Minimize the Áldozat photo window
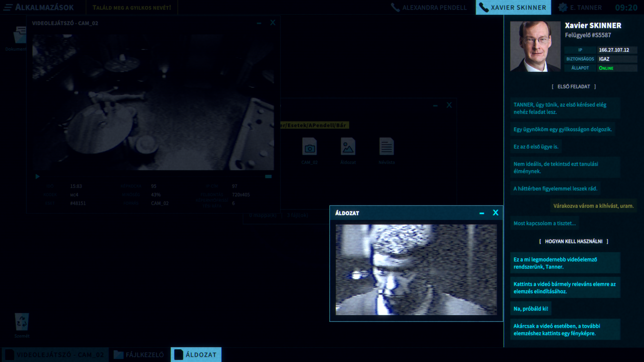The height and width of the screenshot is (362, 644). coord(482,213)
